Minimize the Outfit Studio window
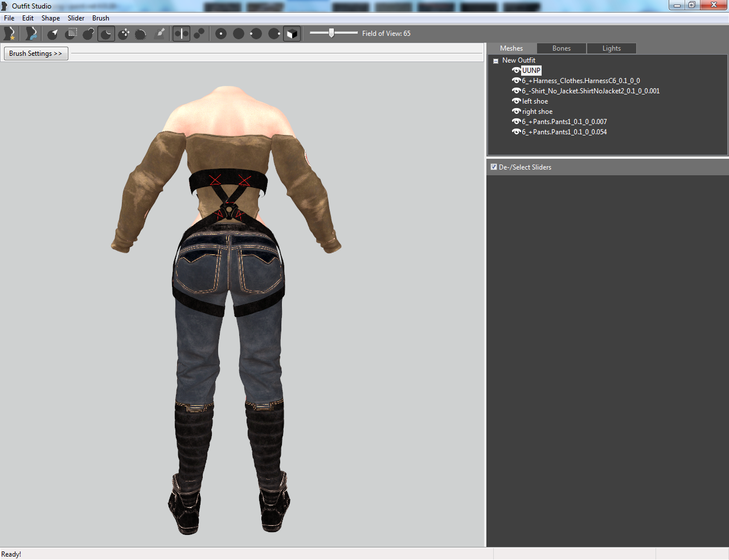 click(x=677, y=5)
